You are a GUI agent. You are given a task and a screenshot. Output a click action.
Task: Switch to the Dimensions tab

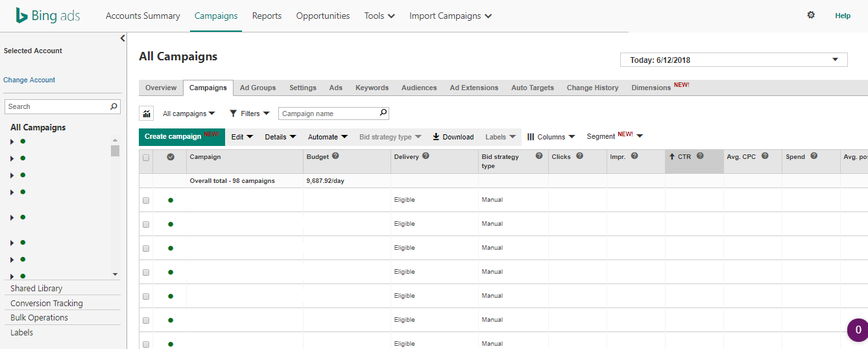[x=660, y=87]
